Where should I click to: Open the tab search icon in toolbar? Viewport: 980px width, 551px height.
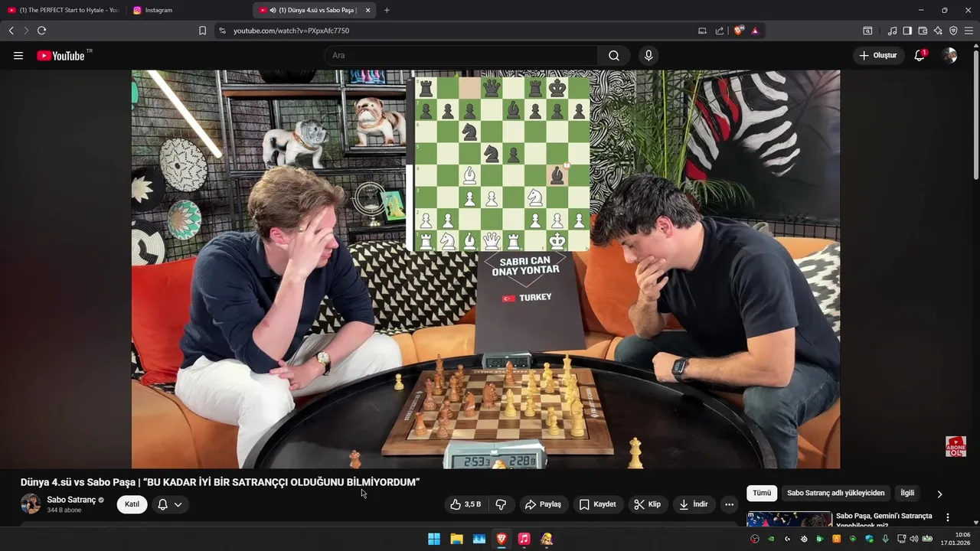867,31
